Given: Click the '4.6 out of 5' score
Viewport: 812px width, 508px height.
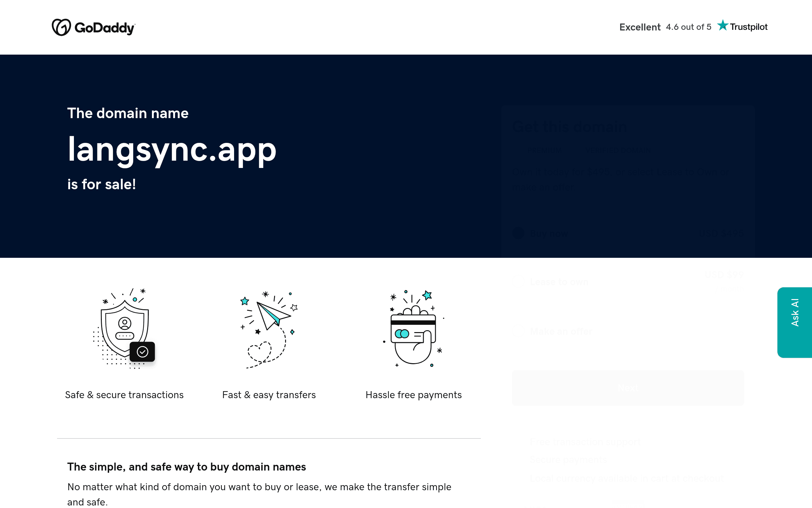Looking at the screenshot, I should (x=689, y=27).
